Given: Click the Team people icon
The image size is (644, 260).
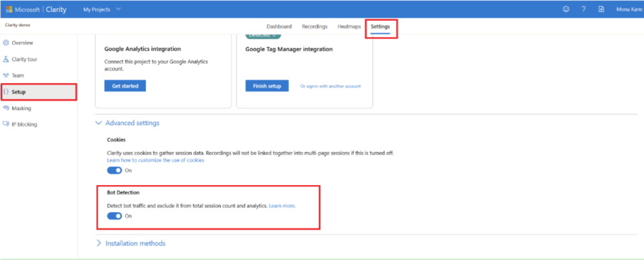Looking at the screenshot, I should pos(6,76).
